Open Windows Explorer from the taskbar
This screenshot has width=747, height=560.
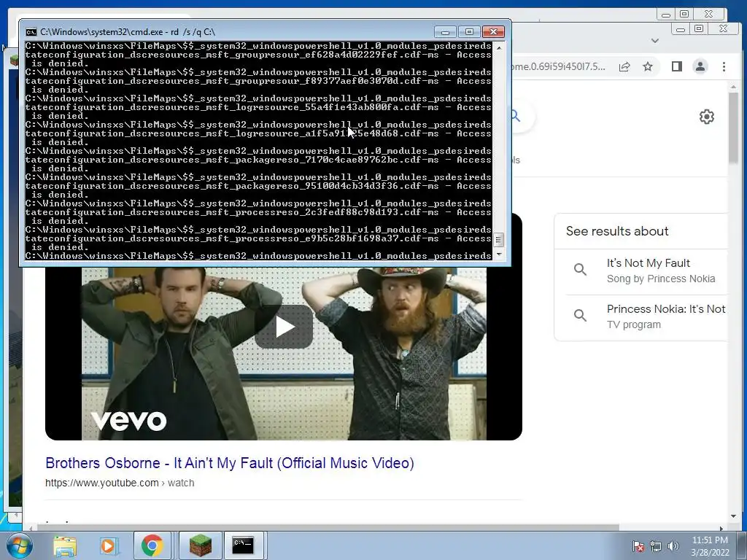[65, 545]
